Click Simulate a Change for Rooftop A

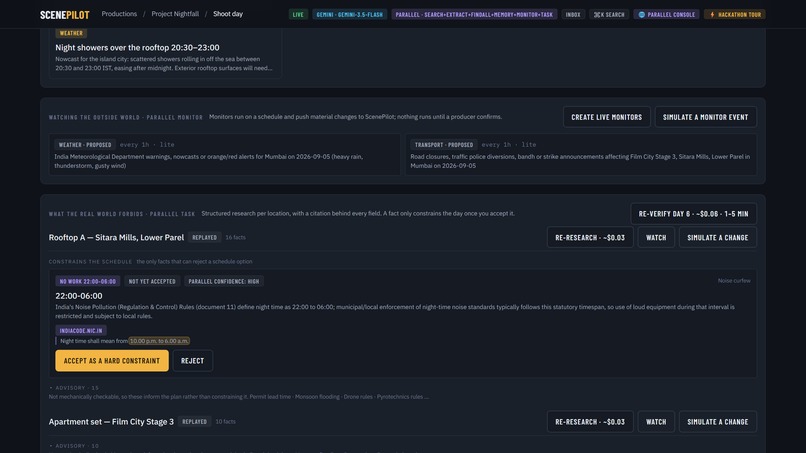718,238
